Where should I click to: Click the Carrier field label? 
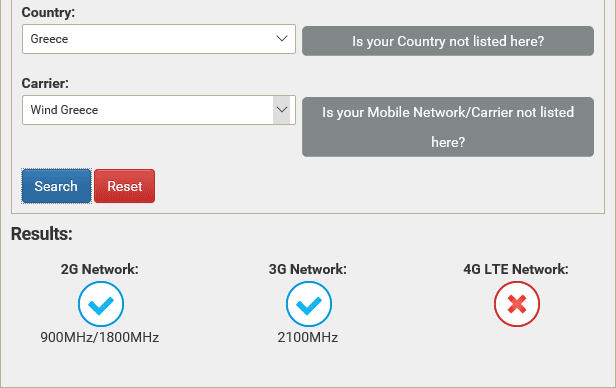(x=45, y=83)
